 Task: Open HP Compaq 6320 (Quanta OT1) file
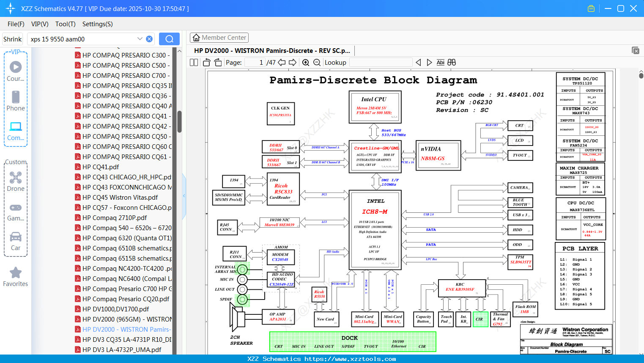click(x=123, y=238)
